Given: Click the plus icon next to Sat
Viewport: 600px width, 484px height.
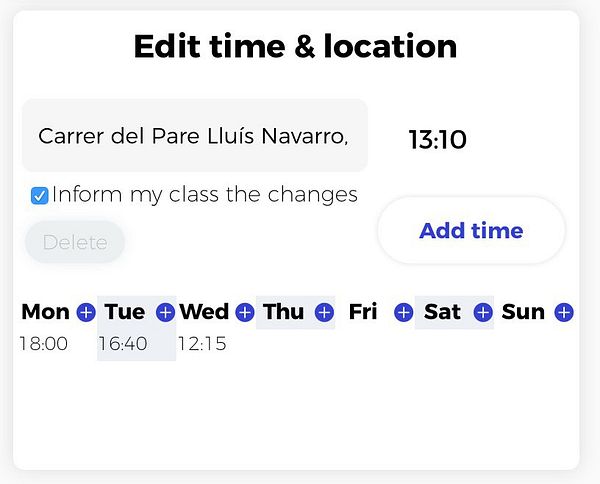Looking at the screenshot, I should click(x=483, y=313).
